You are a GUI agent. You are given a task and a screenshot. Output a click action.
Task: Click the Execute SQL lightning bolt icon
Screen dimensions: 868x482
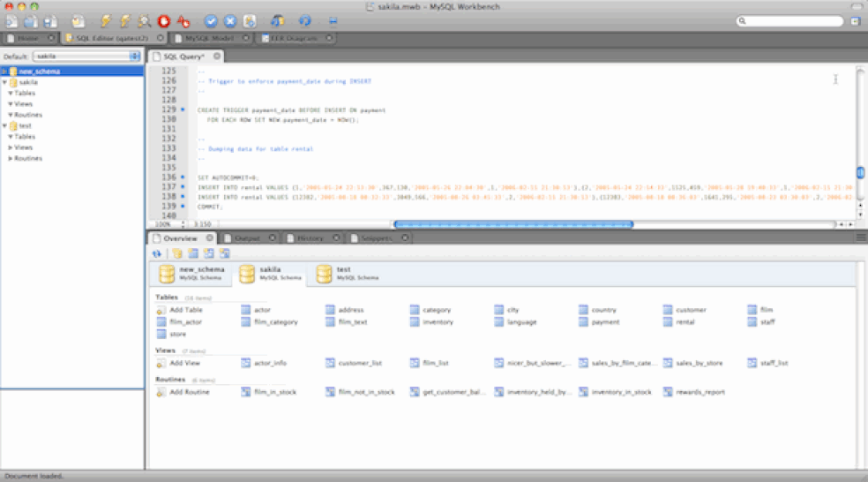click(106, 20)
